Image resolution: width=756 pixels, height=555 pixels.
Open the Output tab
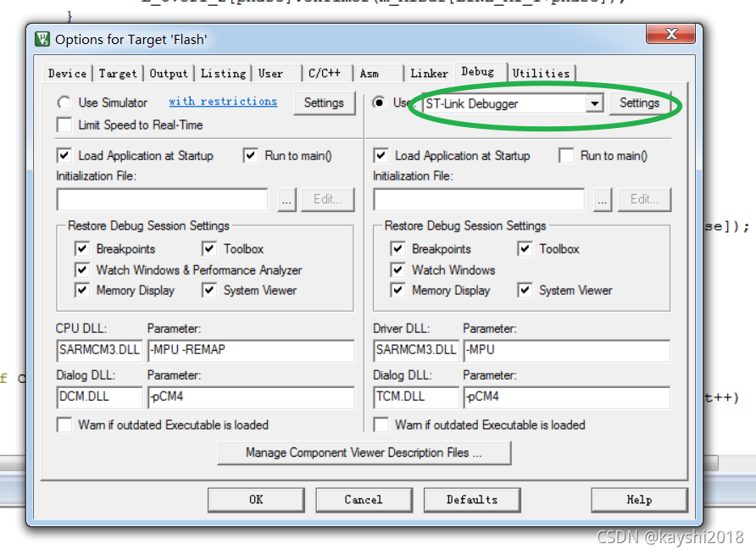(x=169, y=73)
